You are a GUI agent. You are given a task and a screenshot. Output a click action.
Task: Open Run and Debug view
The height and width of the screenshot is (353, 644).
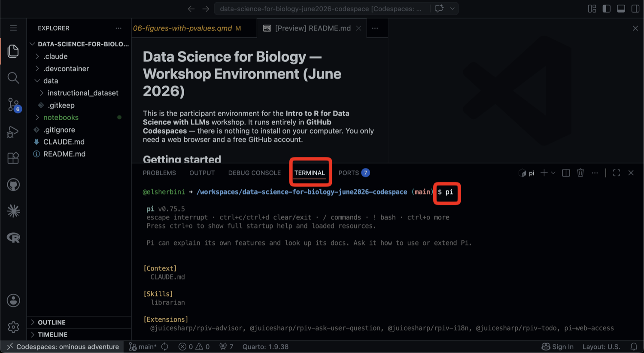[x=13, y=131]
